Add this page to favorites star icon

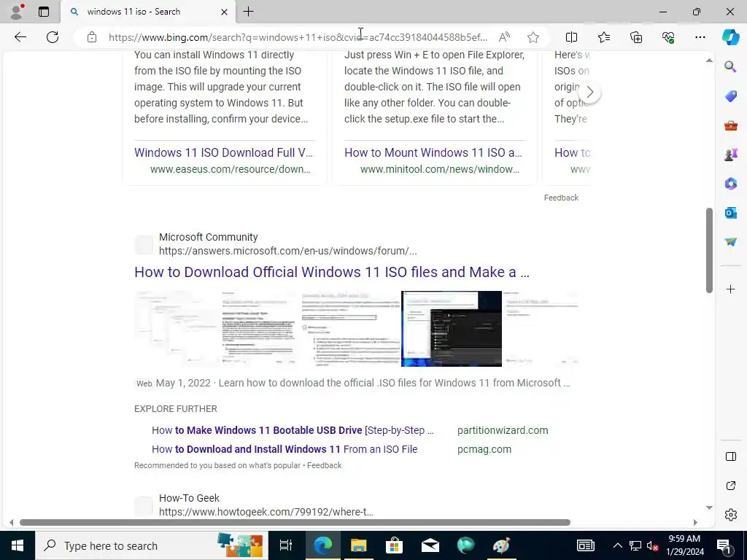(x=533, y=37)
